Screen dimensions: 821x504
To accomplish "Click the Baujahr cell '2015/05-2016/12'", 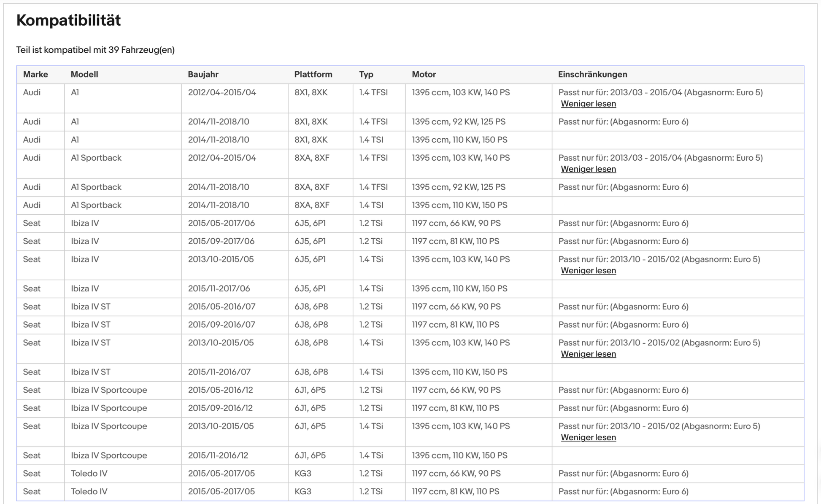I will [220, 390].
